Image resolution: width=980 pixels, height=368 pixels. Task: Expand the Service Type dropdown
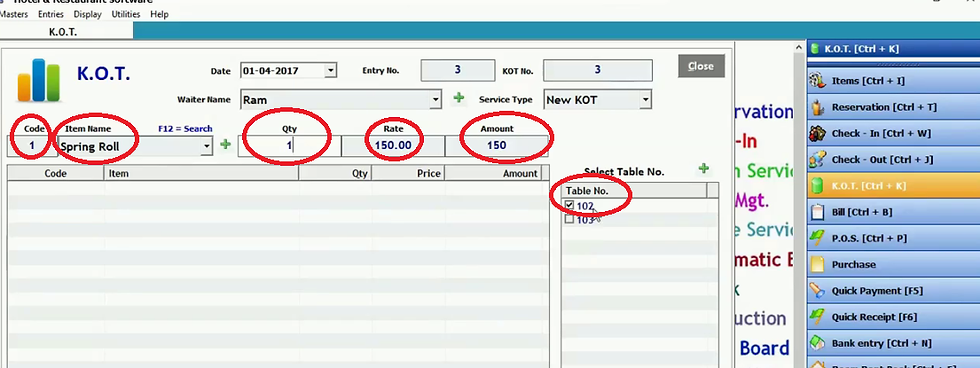point(645,99)
